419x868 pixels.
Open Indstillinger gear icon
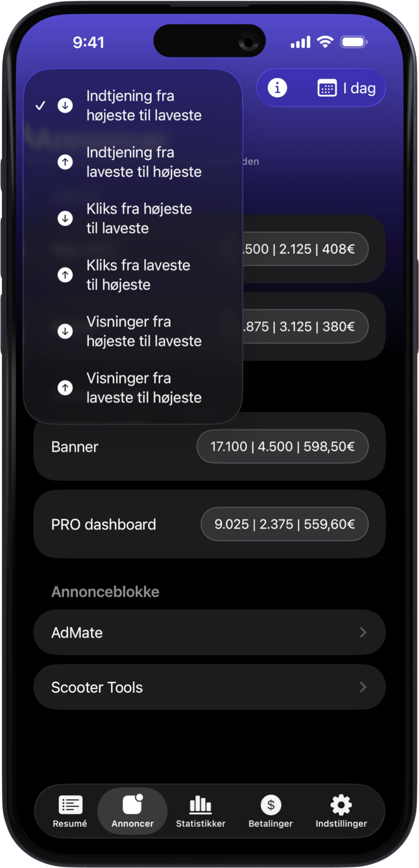(341, 805)
